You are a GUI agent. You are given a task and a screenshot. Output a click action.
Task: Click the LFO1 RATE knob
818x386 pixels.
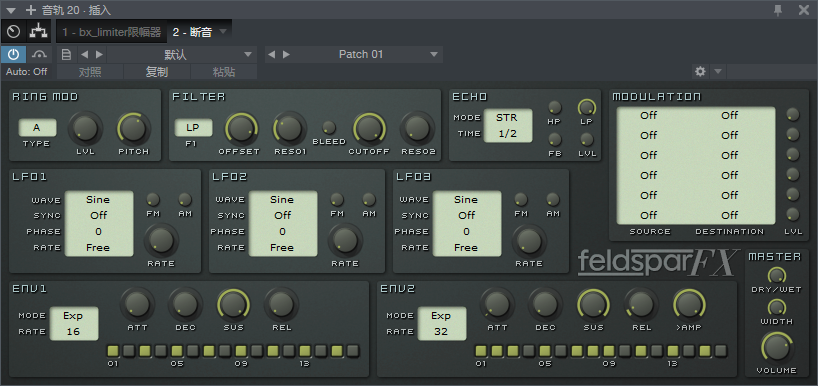[161, 240]
